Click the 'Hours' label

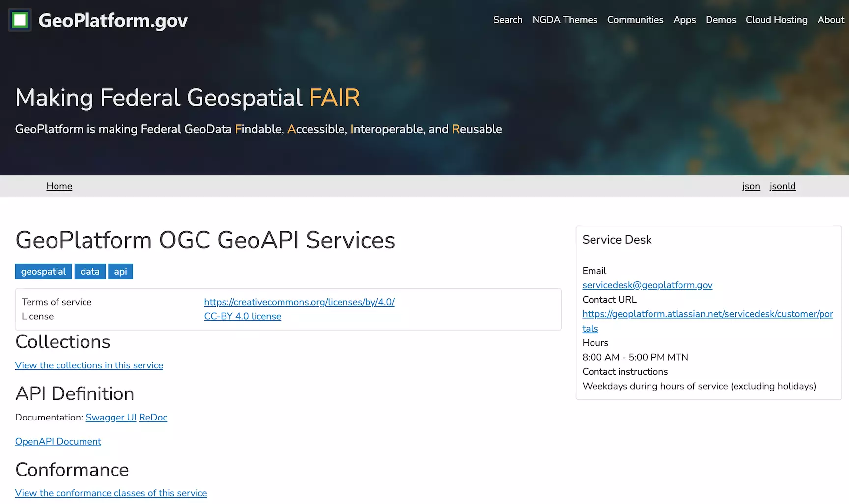(x=595, y=343)
